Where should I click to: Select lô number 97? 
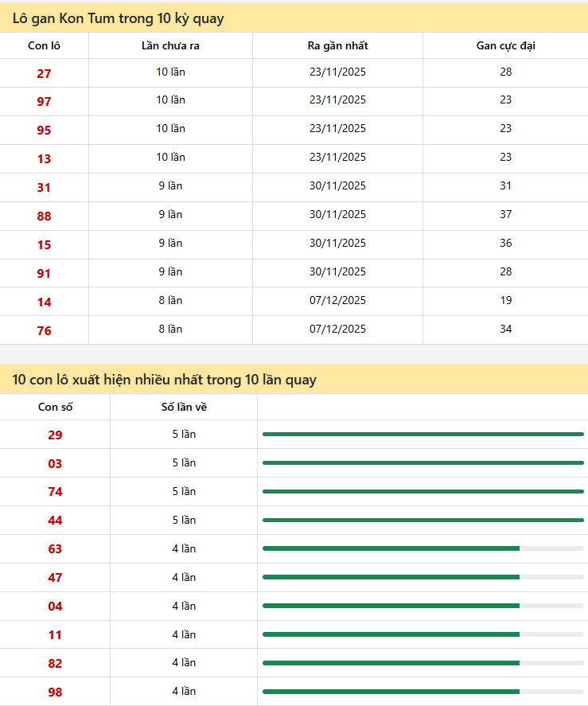coord(44,102)
